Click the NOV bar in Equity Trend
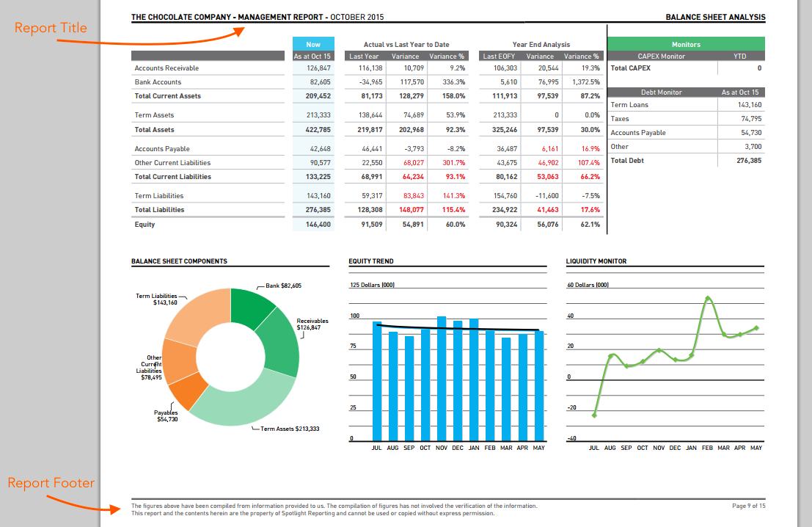The height and width of the screenshot is (527, 812). [x=442, y=379]
